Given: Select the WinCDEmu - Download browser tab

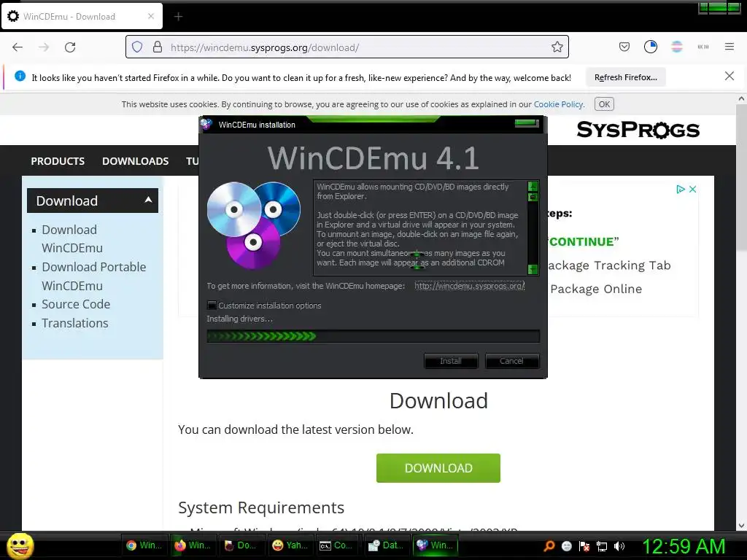Looking at the screenshot, I should [x=82, y=16].
